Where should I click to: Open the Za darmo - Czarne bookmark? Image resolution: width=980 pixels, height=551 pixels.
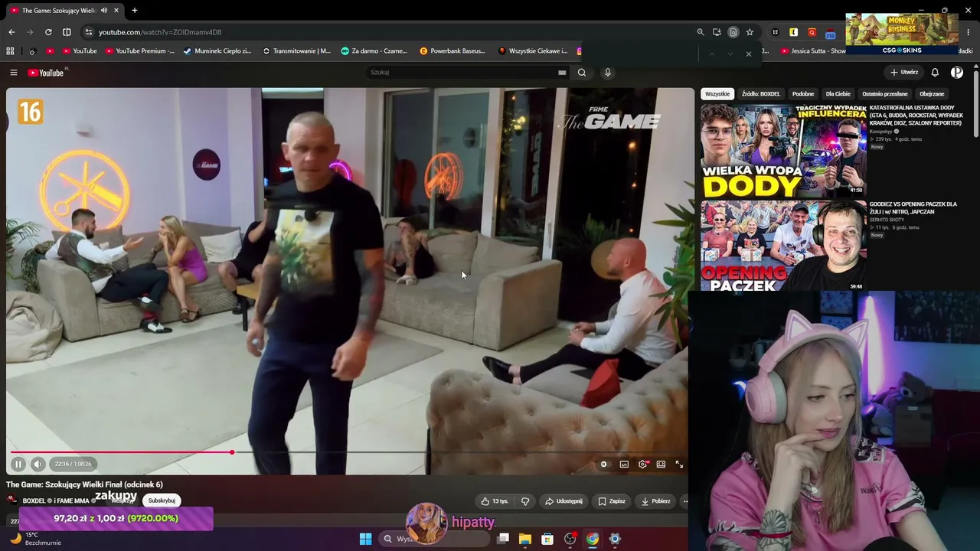(x=374, y=51)
